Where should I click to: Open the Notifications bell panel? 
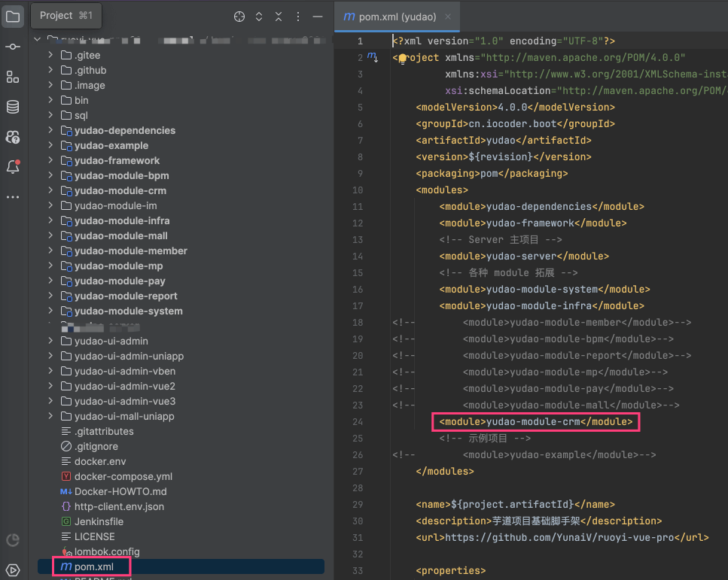(x=13, y=167)
